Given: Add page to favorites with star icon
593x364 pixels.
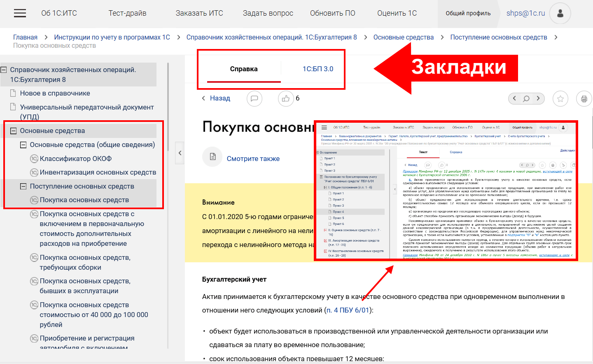Looking at the screenshot, I should click(560, 99).
